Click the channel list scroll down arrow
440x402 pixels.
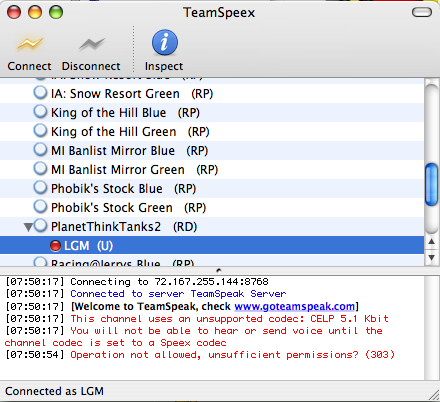coord(432,258)
